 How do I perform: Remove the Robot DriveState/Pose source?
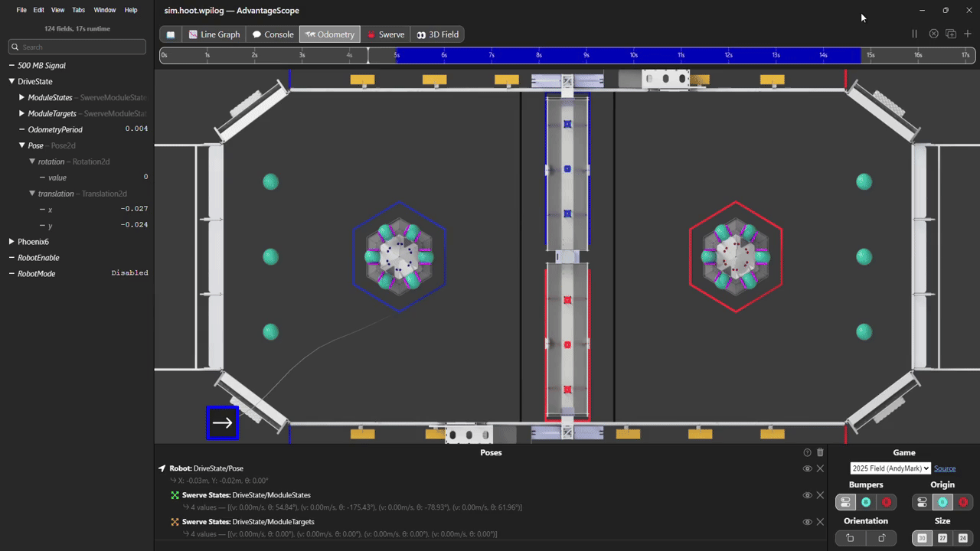click(x=820, y=468)
